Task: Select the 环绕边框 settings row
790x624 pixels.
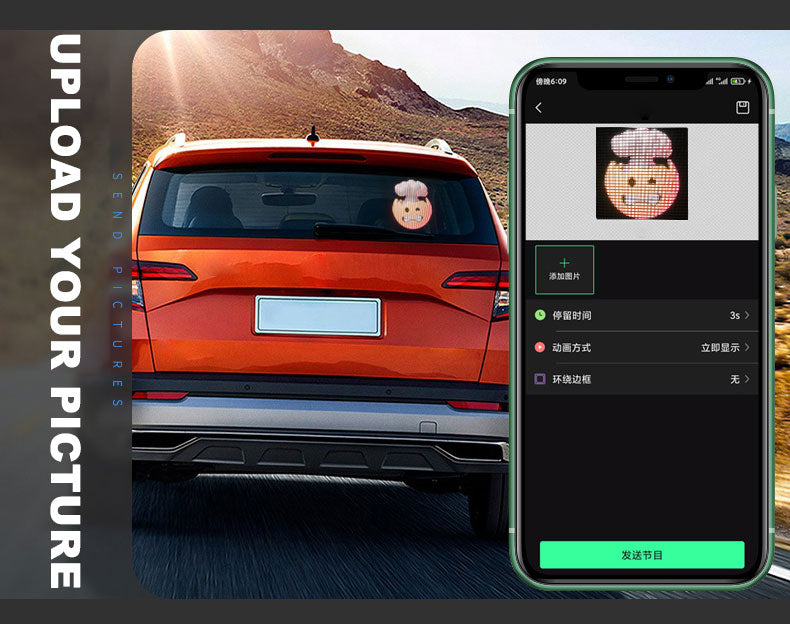Action: pyautogui.click(x=641, y=379)
